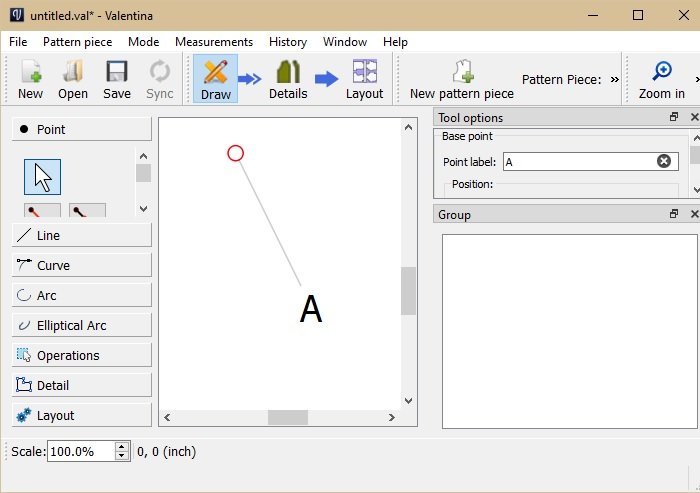
Task: Click the Scale percentage field
Action: [x=81, y=451]
